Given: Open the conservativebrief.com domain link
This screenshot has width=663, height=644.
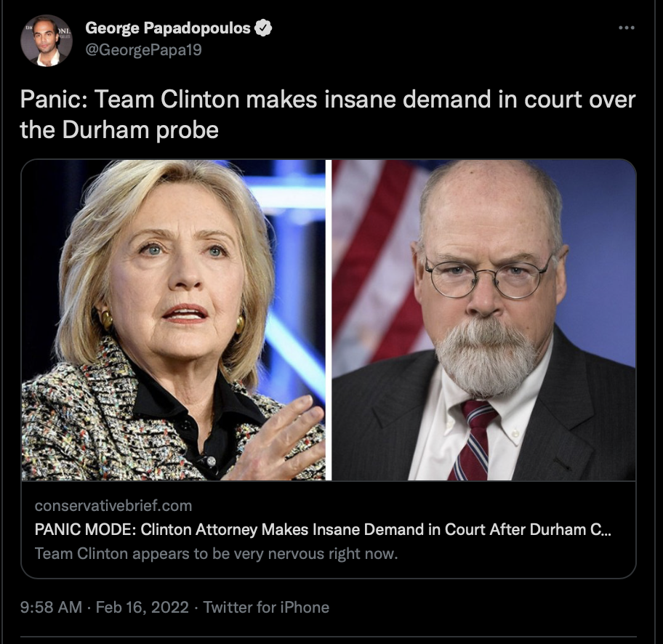Looking at the screenshot, I should (113, 505).
